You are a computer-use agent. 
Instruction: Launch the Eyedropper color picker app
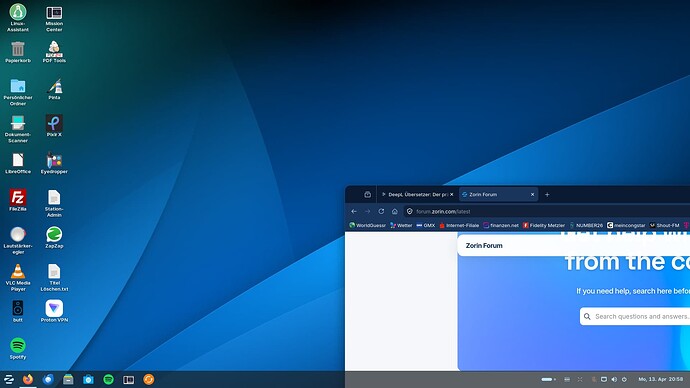tap(54, 163)
